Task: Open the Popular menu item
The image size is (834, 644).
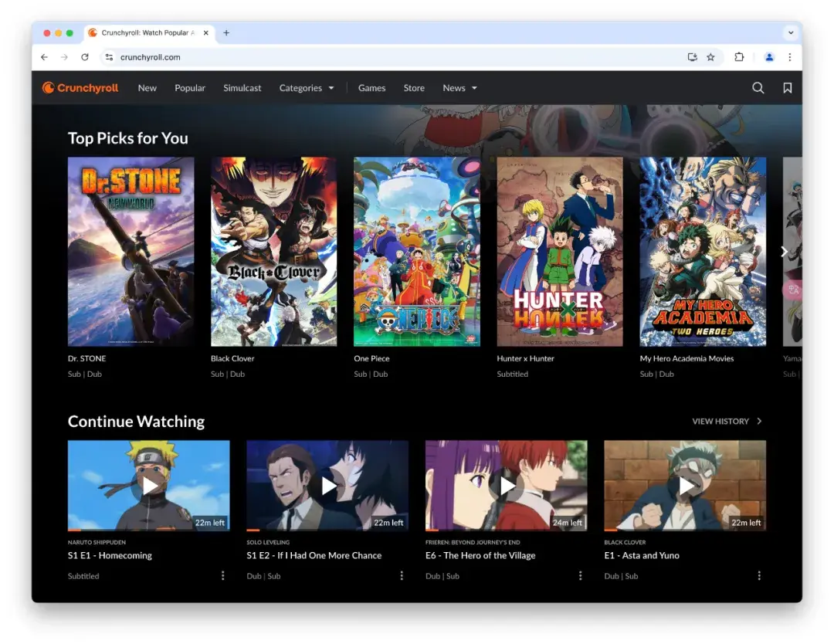Action: [190, 88]
